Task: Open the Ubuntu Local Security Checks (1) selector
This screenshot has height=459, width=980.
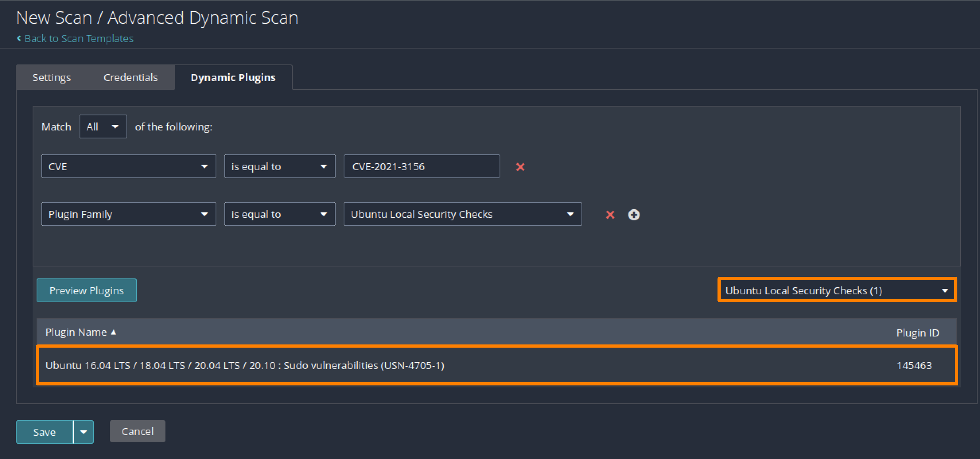Action: [x=837, y=290]
